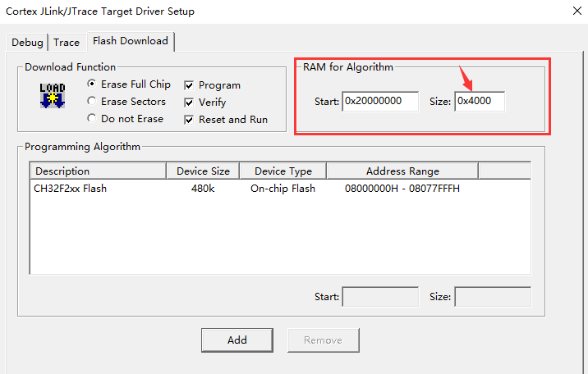The width and height of the screenshot is (588, 374).
Task: Click the RAM Size 0x4000 field
Action: (x=480, y=102)
